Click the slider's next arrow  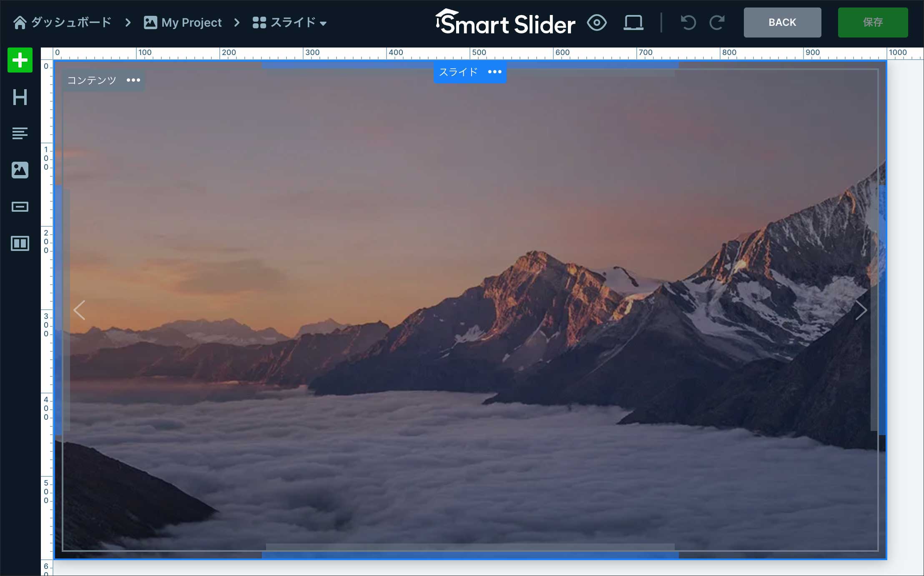point(861,310)
